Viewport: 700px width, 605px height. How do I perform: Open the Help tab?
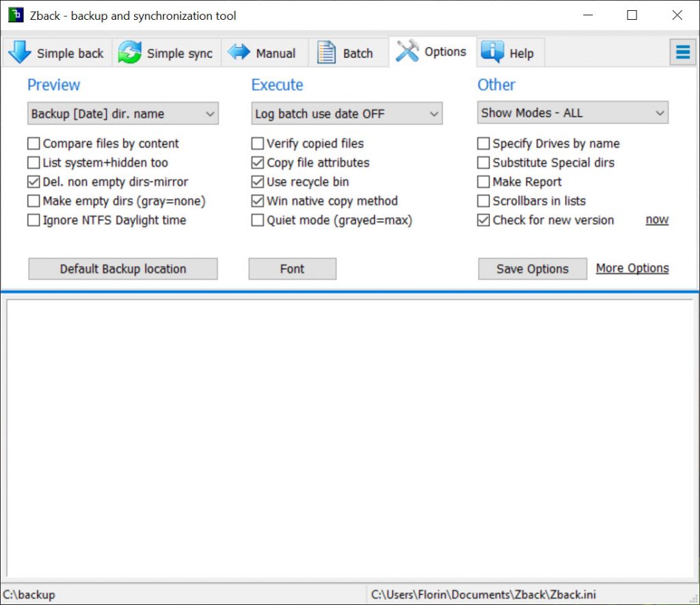pyautogui.click(x=511, y=53)
